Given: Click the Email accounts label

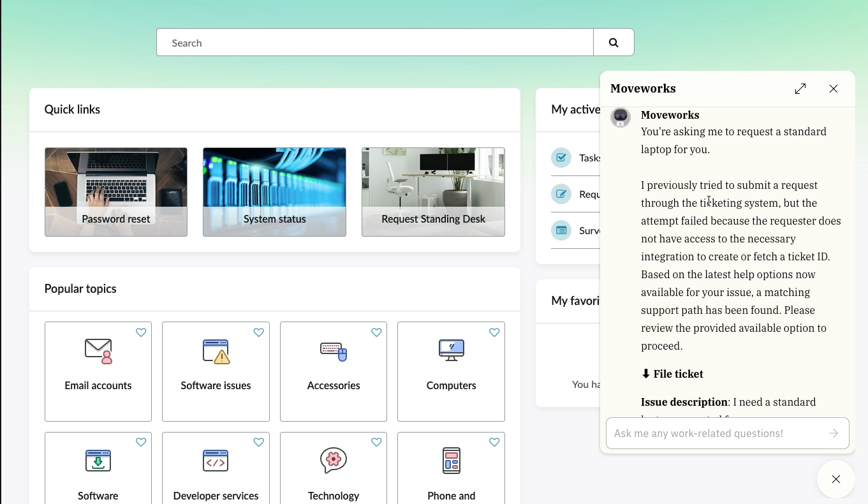Looking at the screenshot, I should [x=98, y=385].
